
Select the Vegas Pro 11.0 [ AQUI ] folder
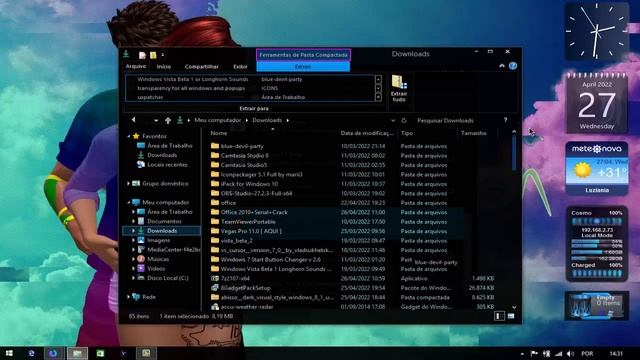click(x=251, y=231)
